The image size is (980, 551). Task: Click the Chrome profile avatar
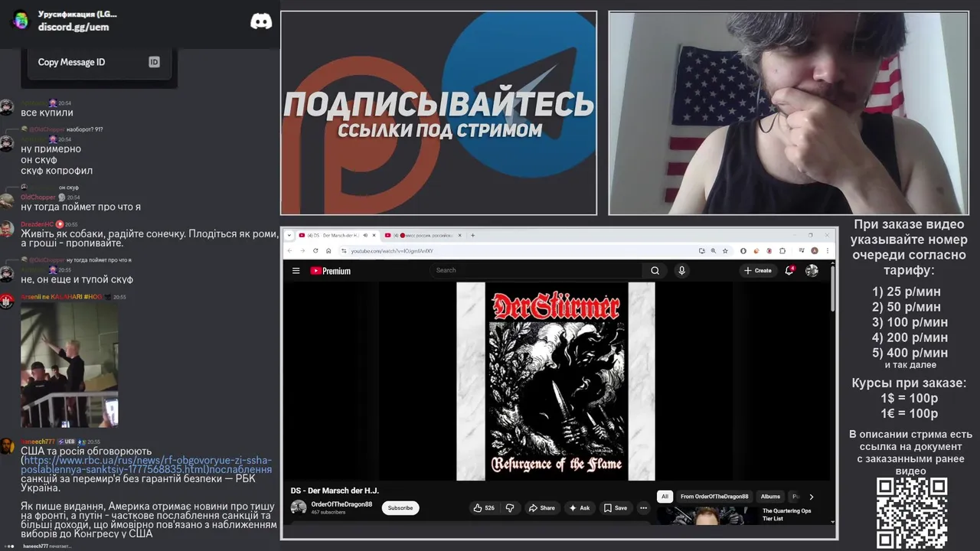click(x=815, y=250)
